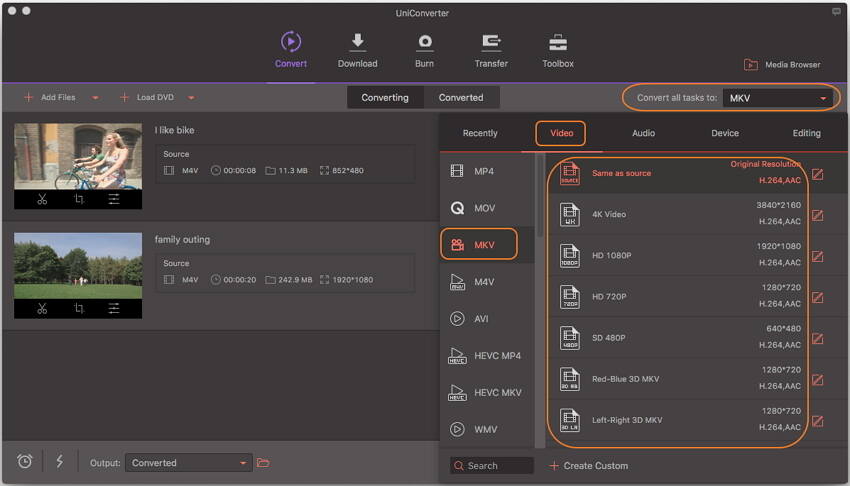The image size is (850, 486).
Task: Choose WMV format from the list
Action: 486,429
